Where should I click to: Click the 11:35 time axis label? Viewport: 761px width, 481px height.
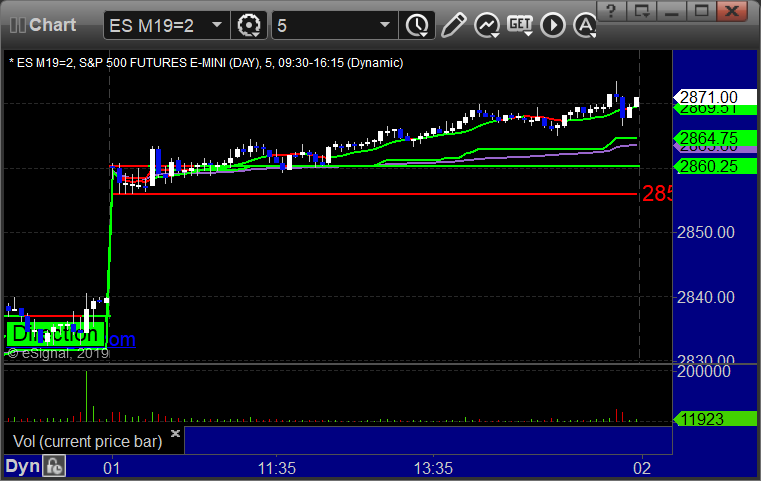276,468
